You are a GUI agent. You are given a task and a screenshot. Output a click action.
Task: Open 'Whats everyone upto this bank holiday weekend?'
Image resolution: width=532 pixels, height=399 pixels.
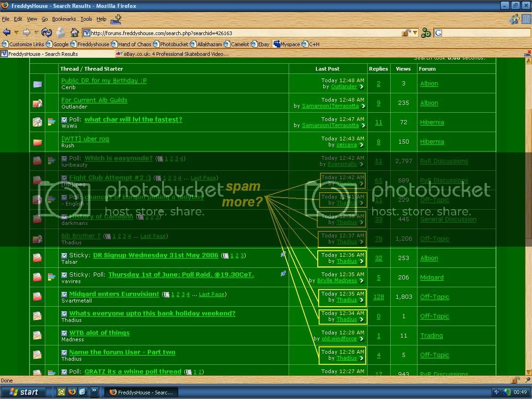(x=152, y=314)
